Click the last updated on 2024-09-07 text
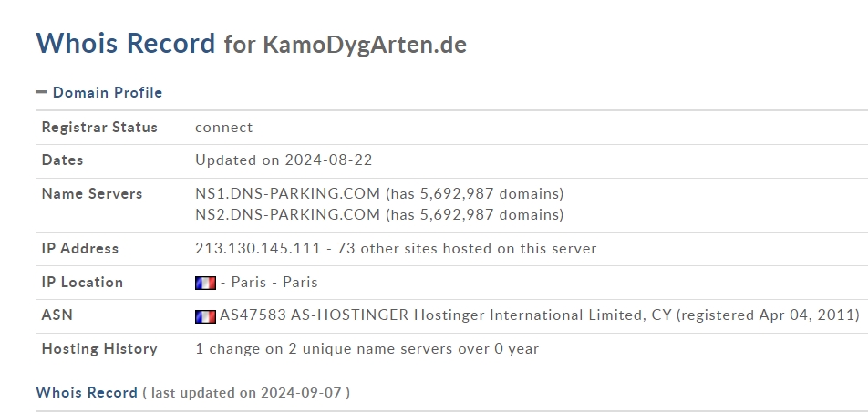 [246, 393]
